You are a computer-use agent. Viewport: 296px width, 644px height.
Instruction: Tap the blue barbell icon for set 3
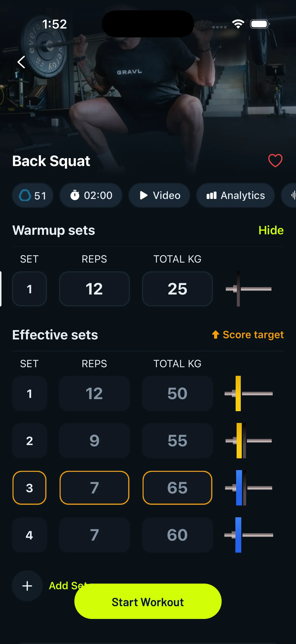pyautogui.click(x=249, y=488)
